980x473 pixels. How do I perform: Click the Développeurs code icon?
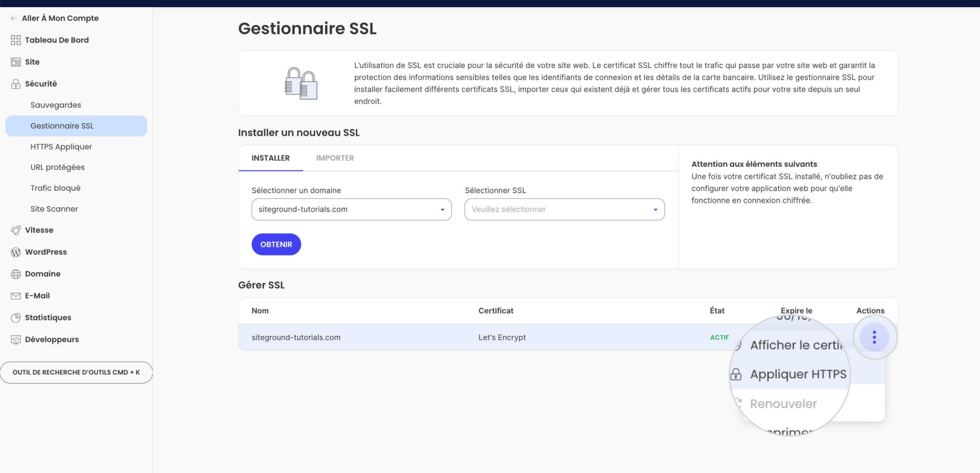[15, 340]
